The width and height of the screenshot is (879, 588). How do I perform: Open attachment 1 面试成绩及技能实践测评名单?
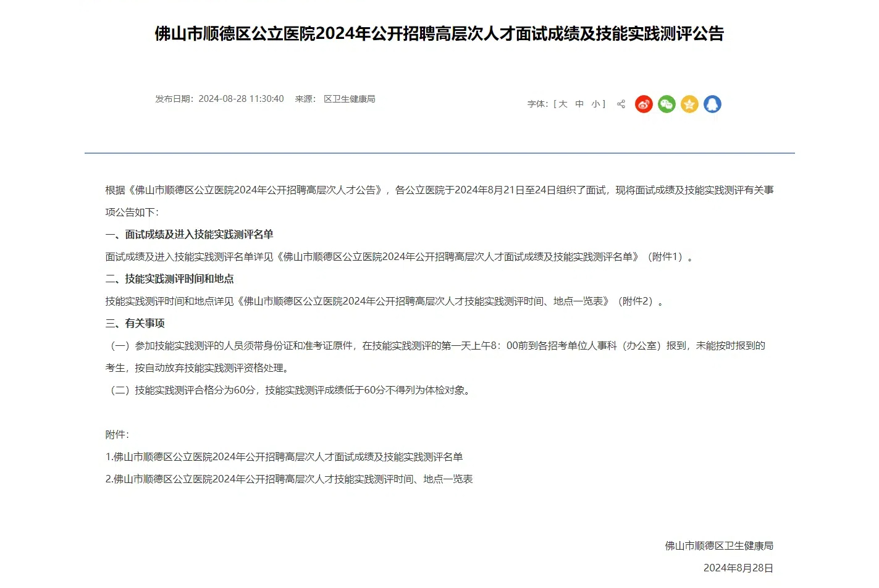point(284,457)
